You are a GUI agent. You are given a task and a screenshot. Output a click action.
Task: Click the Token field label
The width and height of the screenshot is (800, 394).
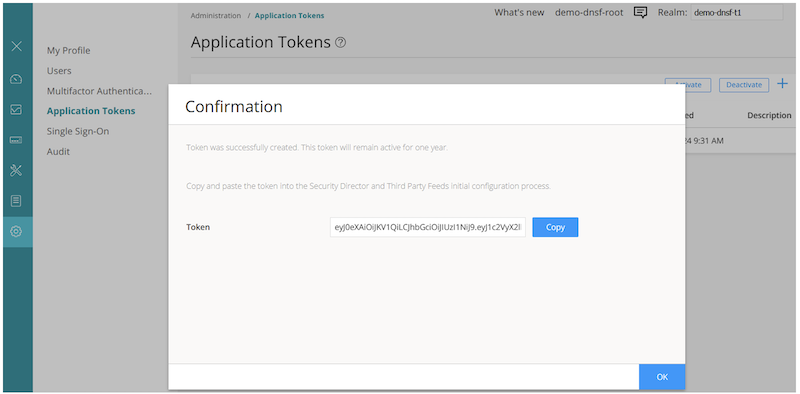(x=198, y=227)
